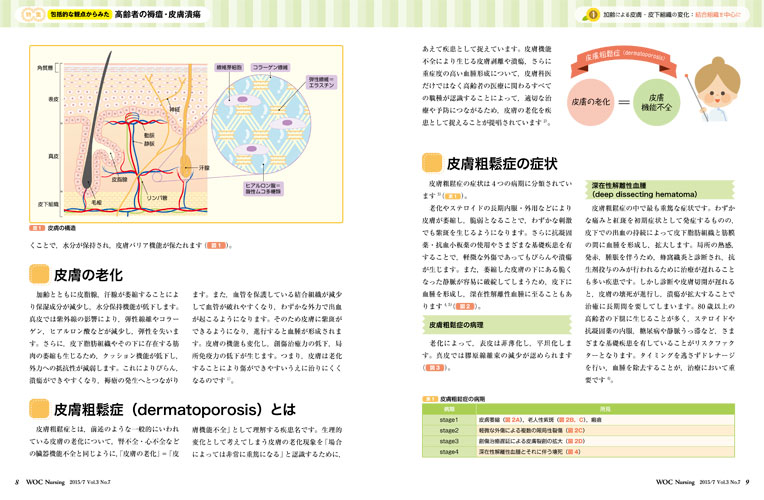764x500 pixels.
Task: Click the stage2 findings cell with '図 2C'
Action: [x=605, y=430]
